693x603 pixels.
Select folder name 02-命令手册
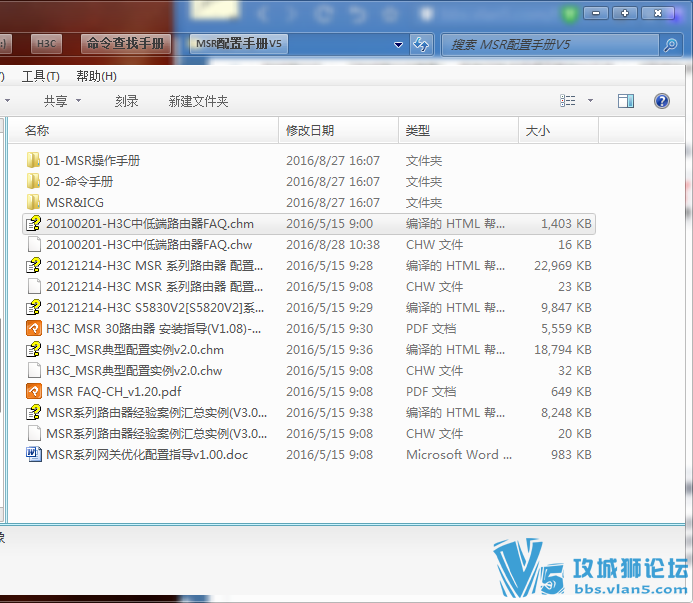[80, 182]
